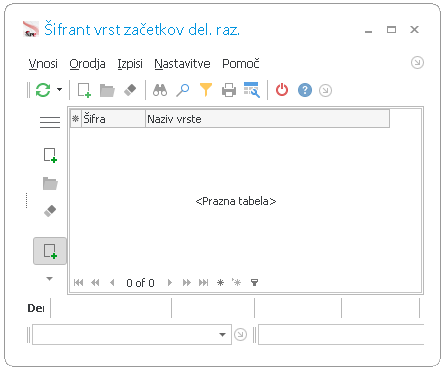Click the yellow funnel filter icon
The height and width of the screenshot is (372, 445).
206,90
